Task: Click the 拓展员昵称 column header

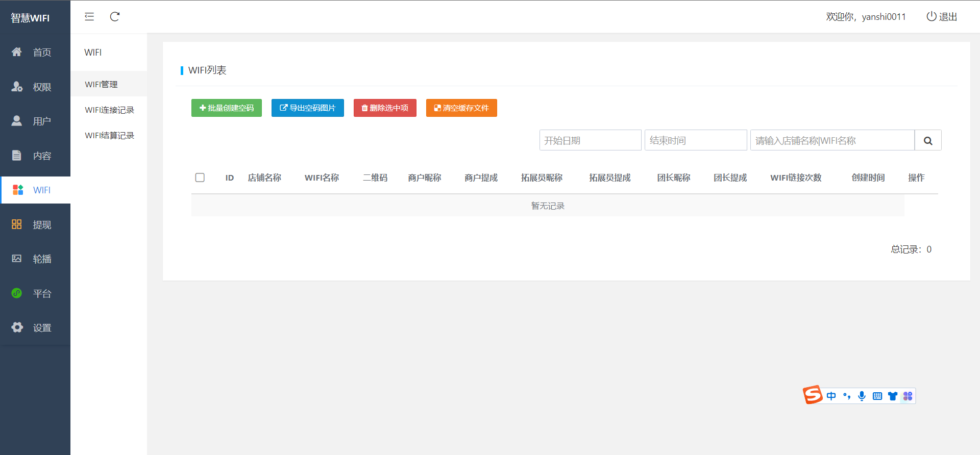Action: 542,178
